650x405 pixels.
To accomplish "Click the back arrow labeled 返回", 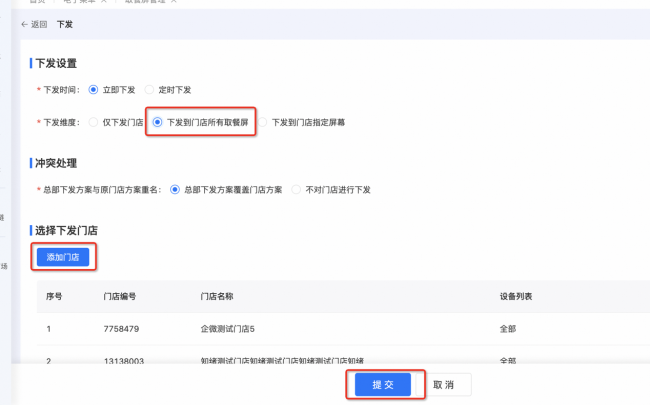I will (x=33, y=22).
